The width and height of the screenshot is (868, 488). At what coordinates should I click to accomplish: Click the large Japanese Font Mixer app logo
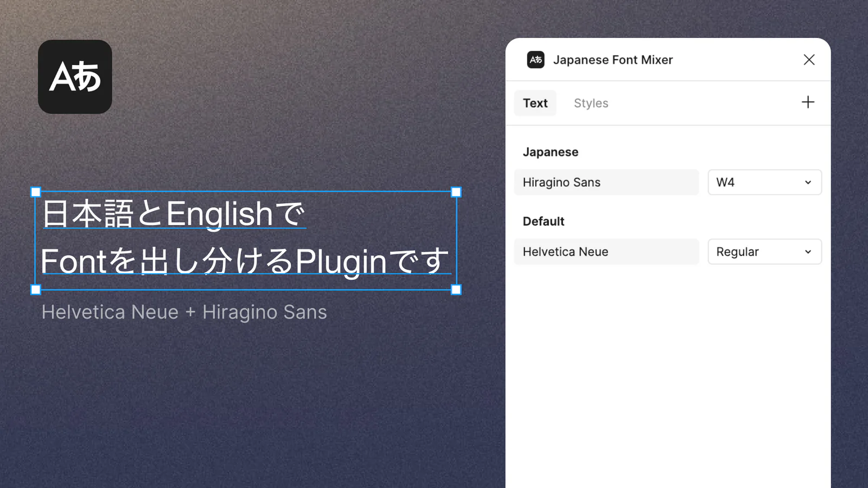(x=75, y=76)
